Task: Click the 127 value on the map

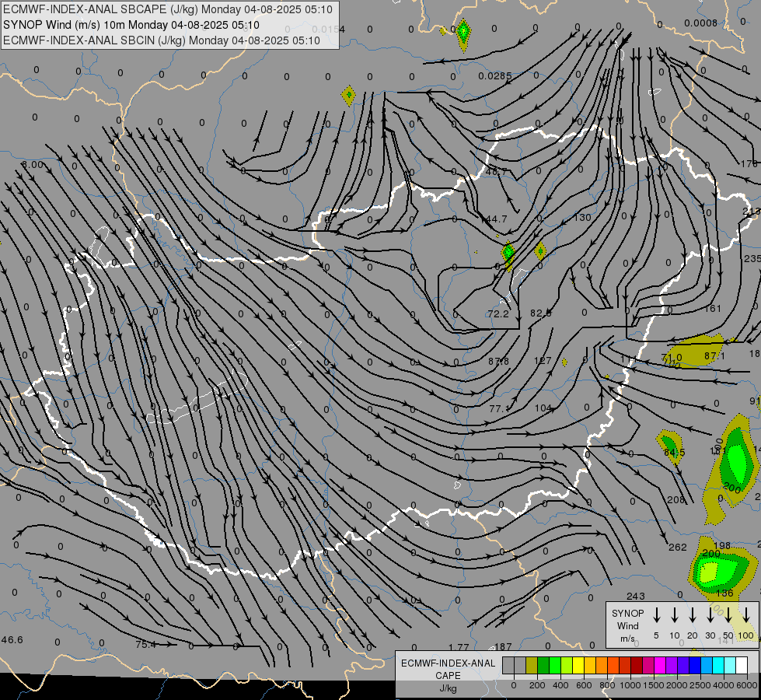Action: coord(543,360)
